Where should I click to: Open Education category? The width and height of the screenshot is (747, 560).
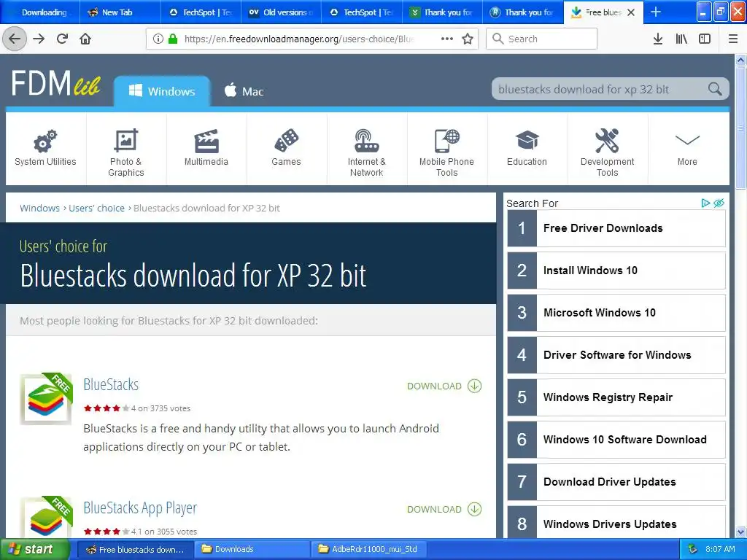tap(527, 148)
